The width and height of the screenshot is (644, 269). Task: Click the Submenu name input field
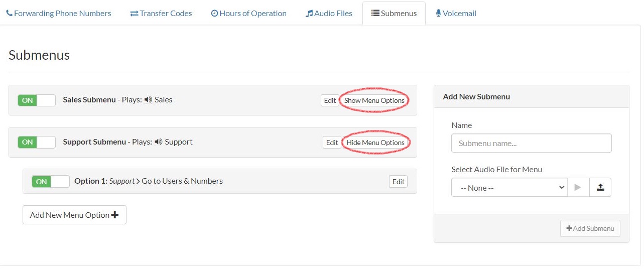click(531, 143)
